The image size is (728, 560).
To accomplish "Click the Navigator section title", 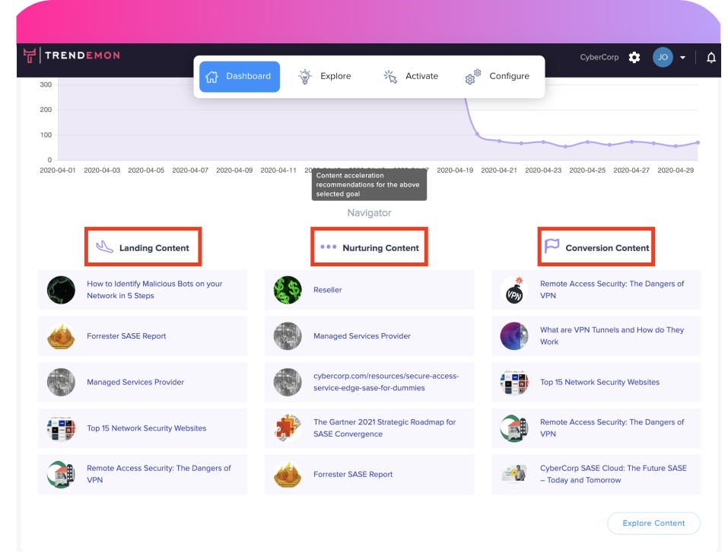I will coord(369,213).
